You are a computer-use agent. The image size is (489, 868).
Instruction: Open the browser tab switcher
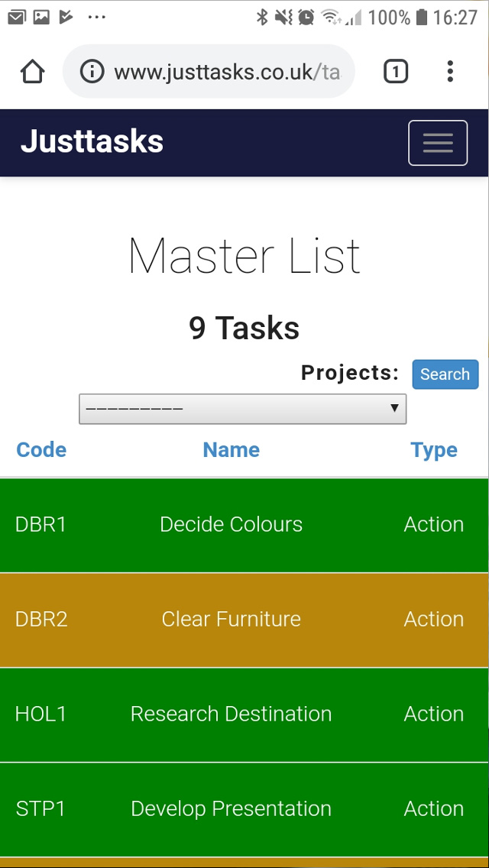point(395,72)
